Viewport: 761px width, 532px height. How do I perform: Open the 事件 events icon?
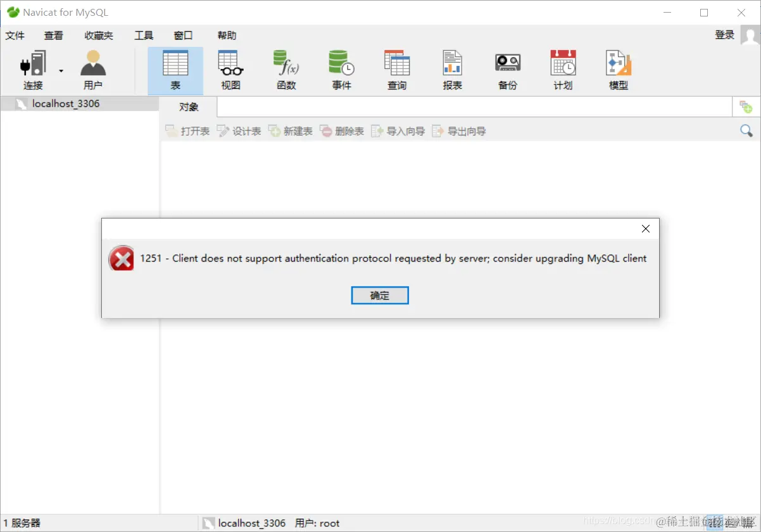(341, 70)
